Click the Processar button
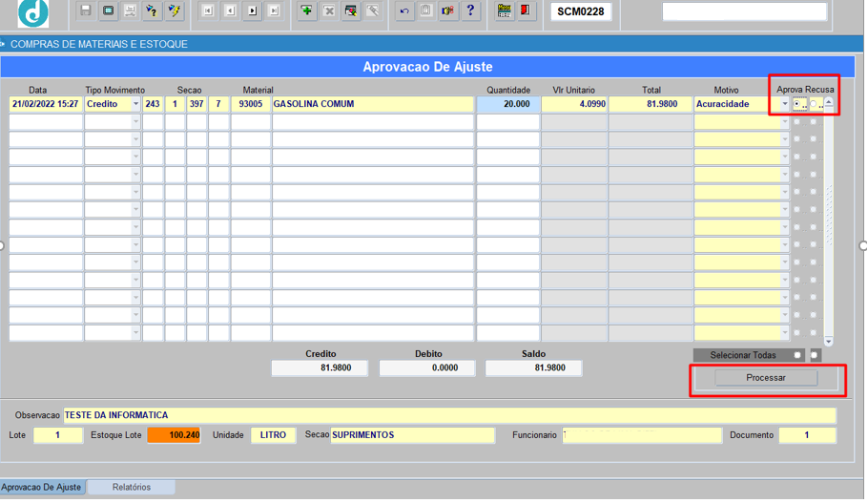Image resolution: width=868 pixels, height=503 pixels. [766, 378]
